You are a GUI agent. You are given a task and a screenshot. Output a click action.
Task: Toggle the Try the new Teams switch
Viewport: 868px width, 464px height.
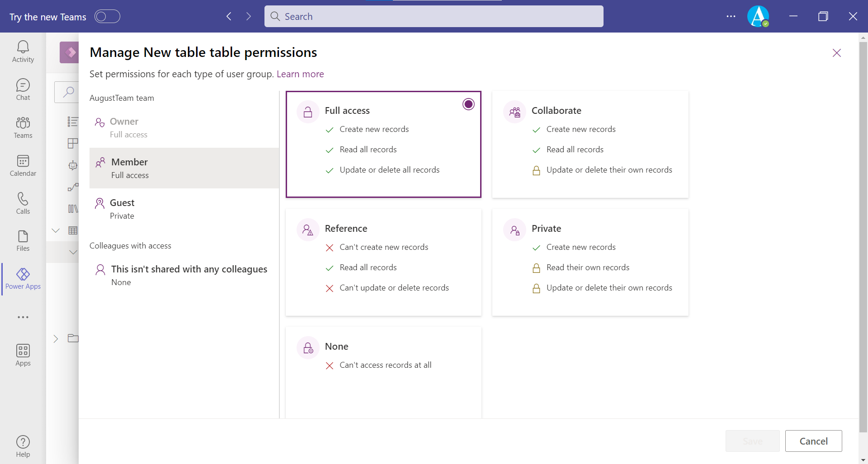(107, 17)
